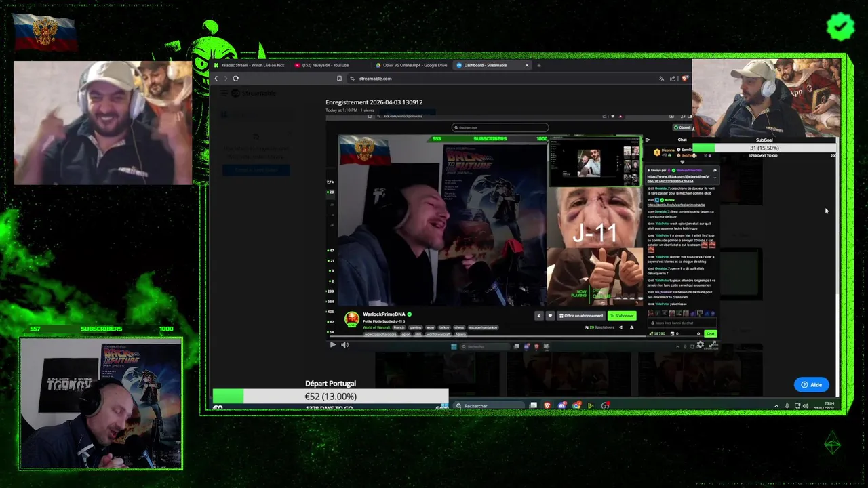The height and width of the screenshot is (488, 868).
Task: Open the browser translate icon
Action: pyautogui.click(x=661, y=79)
